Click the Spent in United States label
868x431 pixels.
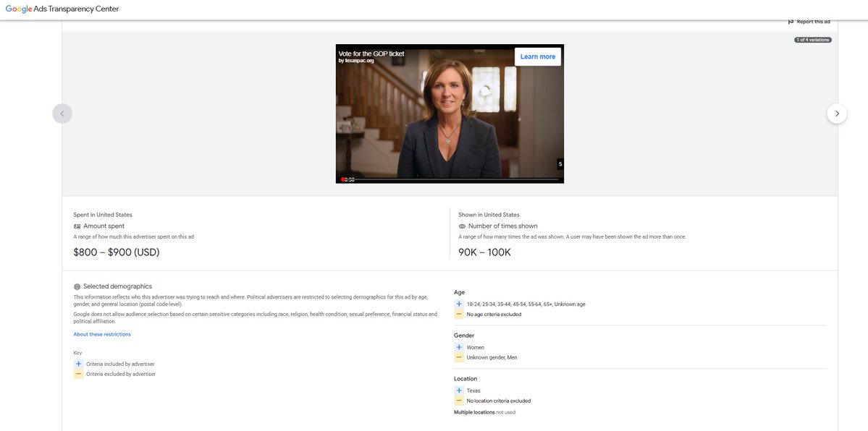tap(102, 215)
